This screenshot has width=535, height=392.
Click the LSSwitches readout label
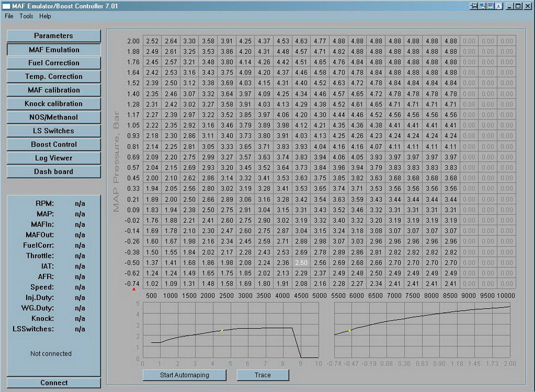point(33,329)
